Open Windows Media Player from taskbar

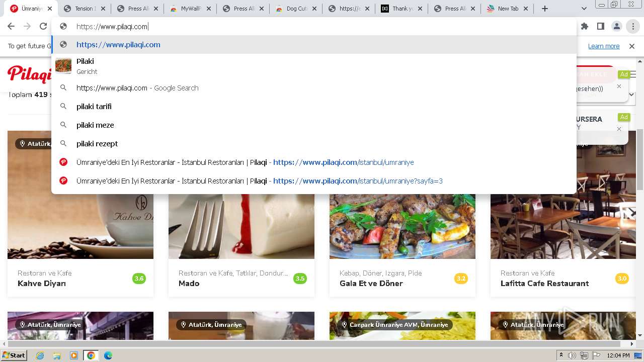pyautogui.click(x=74, y=355)
